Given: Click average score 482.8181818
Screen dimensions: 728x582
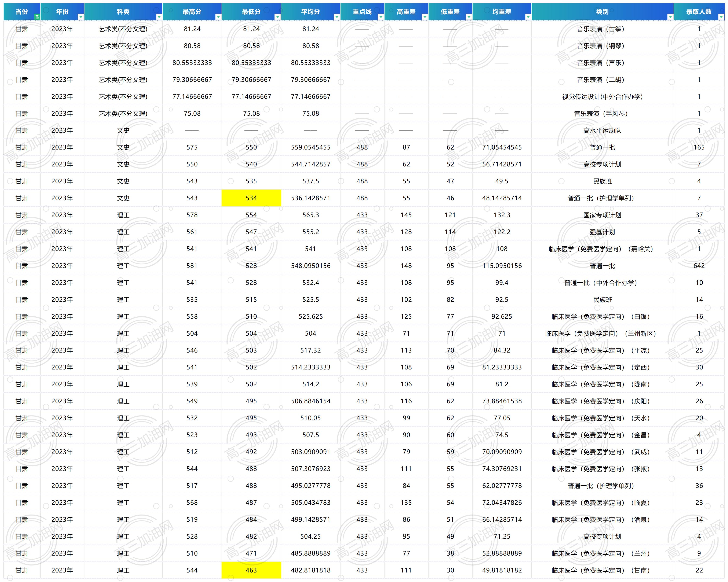Looking at the screenshot, I should click(311, 570).
